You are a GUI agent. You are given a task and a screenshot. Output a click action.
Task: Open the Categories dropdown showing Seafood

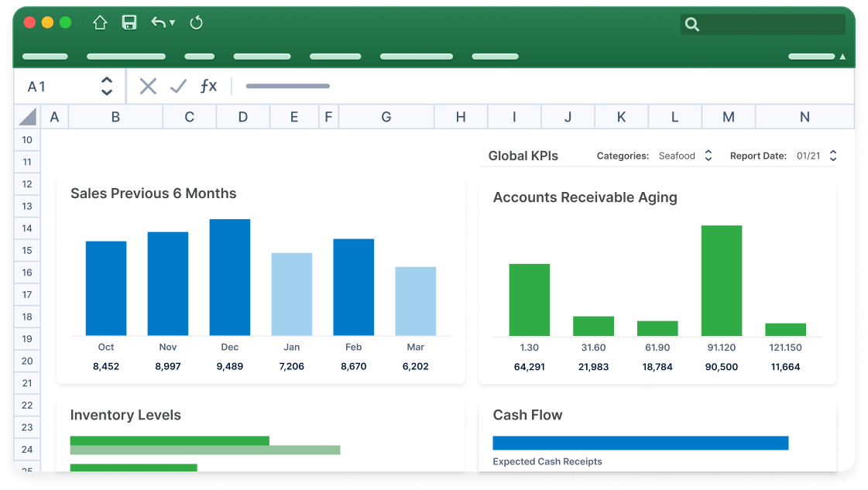(x=708, y=155)
